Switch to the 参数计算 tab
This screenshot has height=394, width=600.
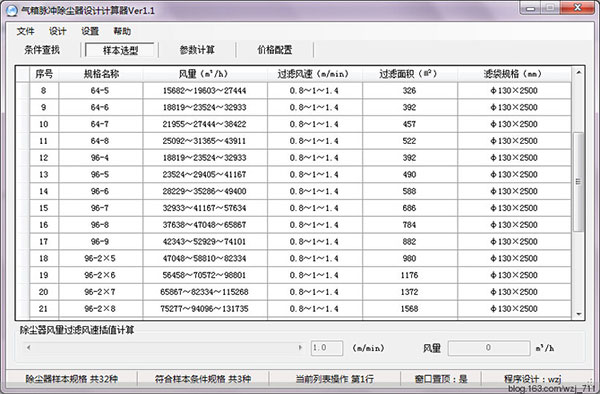pyautogui.click(x=197, y=50)
